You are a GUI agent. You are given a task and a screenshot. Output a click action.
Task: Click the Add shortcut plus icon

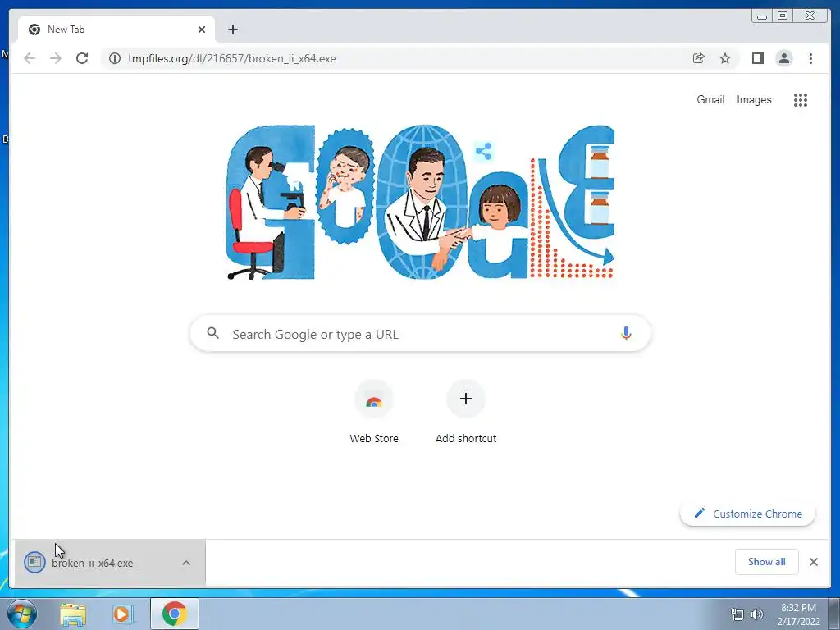[466, 399]
